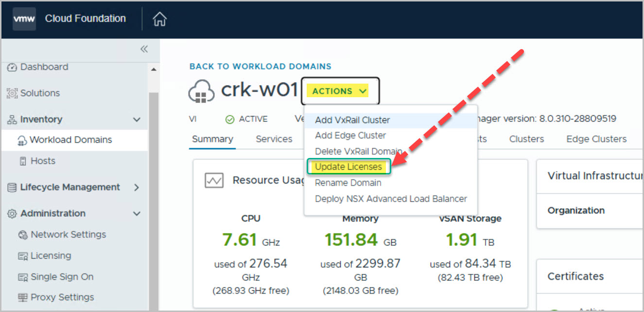Click the Network Settings icon

click(22, 235)
